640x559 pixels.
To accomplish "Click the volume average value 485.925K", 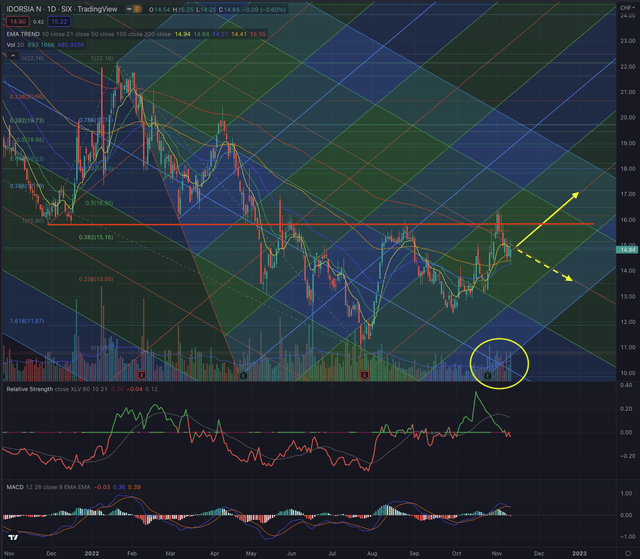I will pyautogui.click(x=71, y=44).
